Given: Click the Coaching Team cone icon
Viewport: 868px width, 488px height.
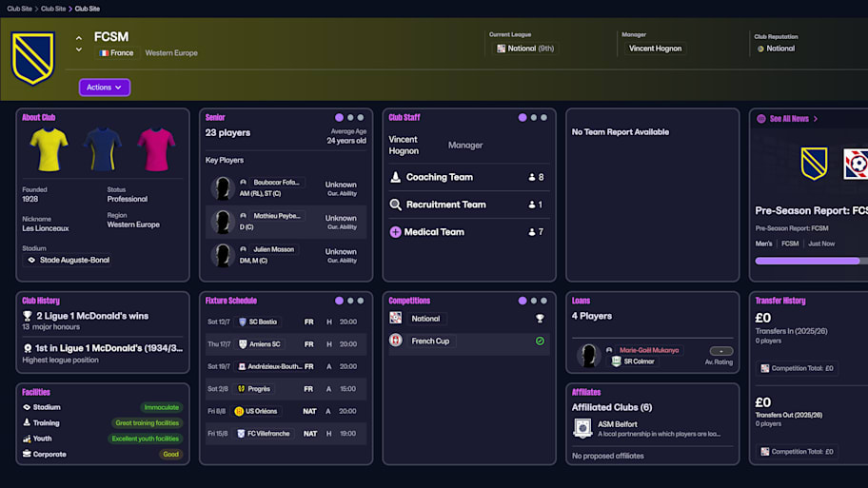Looking at the screenshot, I should pyautogui.click(x=395, y=177).
